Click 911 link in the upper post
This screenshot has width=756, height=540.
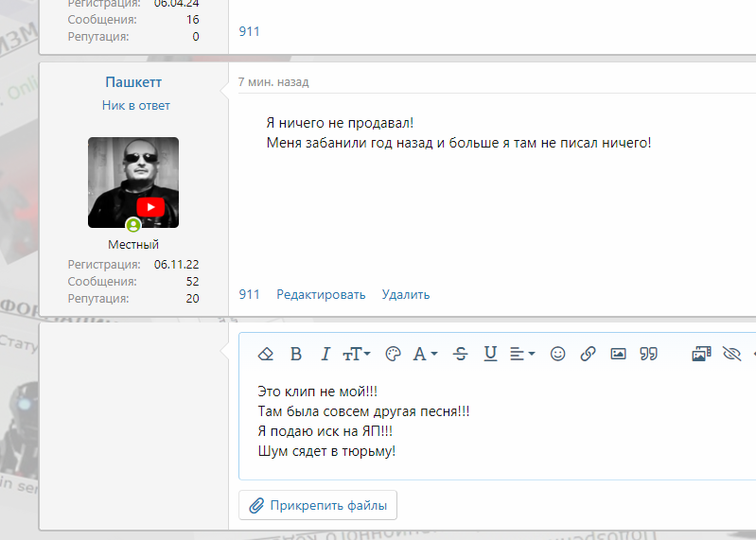coord(249,31)
